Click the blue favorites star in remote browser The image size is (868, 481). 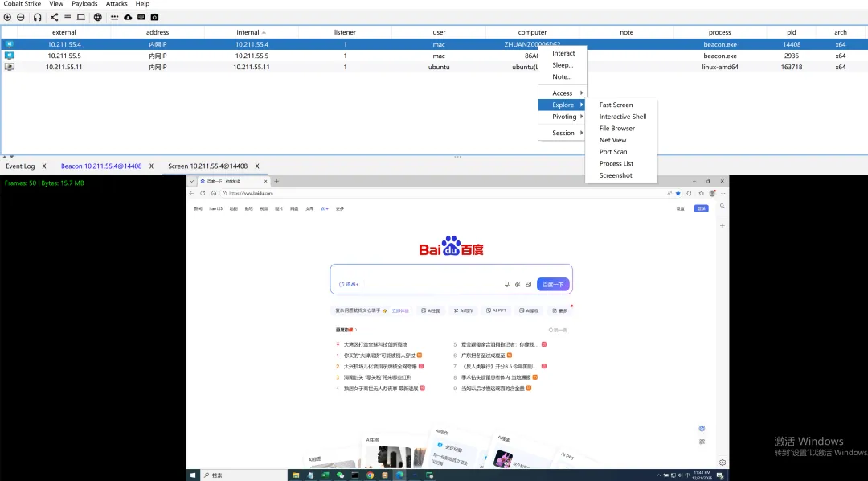pyautogui.click(x=678, y=193)
